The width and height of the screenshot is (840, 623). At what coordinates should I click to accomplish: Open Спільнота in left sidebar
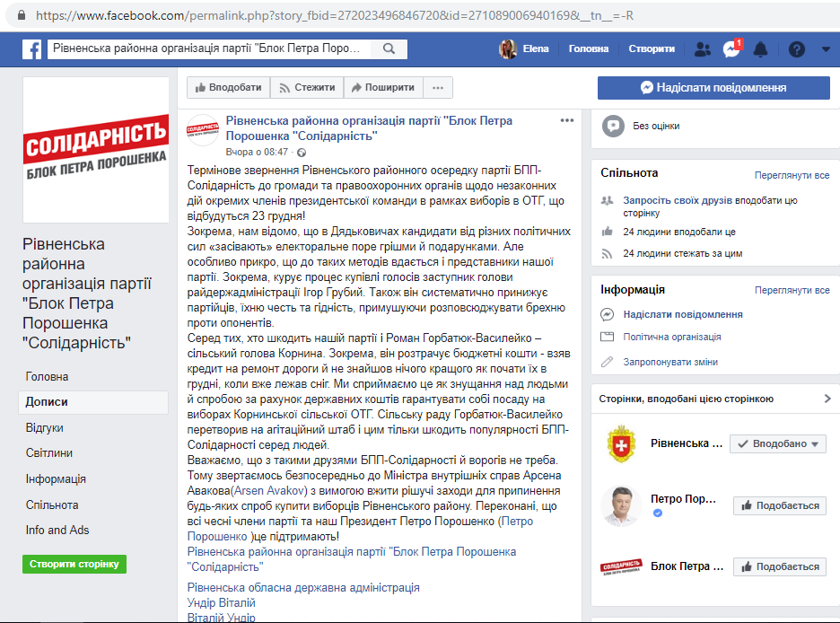[x=52, y=505]
